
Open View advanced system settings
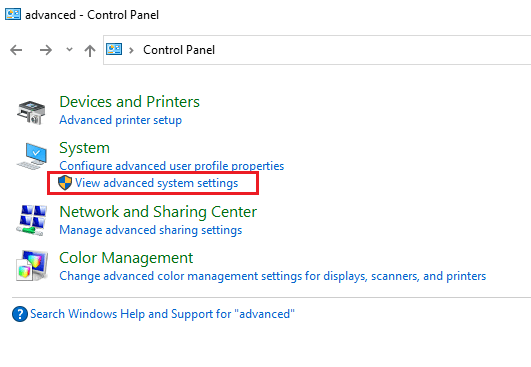tap(156, 183)
